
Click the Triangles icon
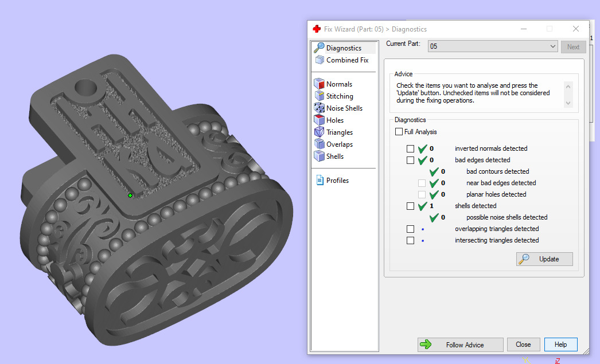[x=319, y=132]
